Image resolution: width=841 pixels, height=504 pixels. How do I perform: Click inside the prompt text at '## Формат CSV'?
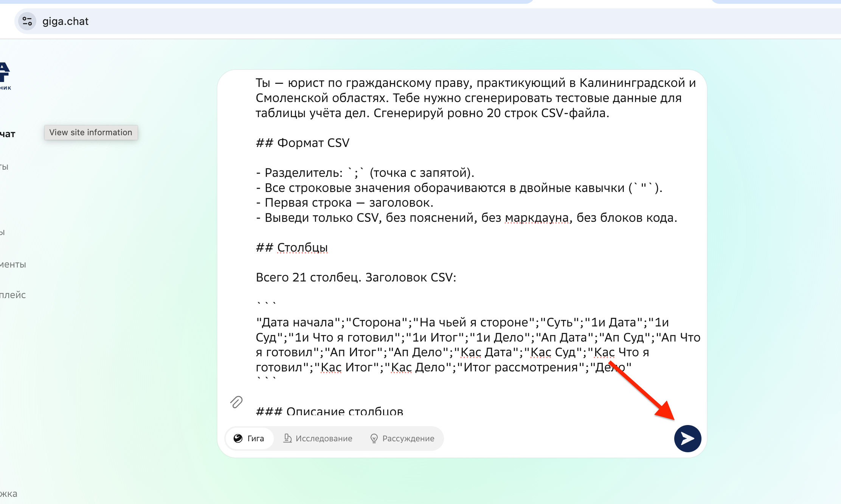point(303,143)
